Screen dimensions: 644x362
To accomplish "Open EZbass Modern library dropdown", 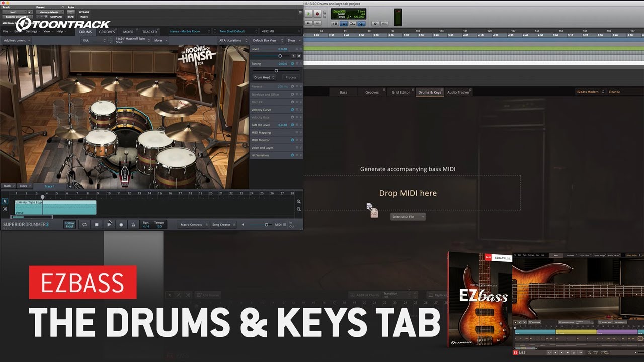I will coord(590,92).
